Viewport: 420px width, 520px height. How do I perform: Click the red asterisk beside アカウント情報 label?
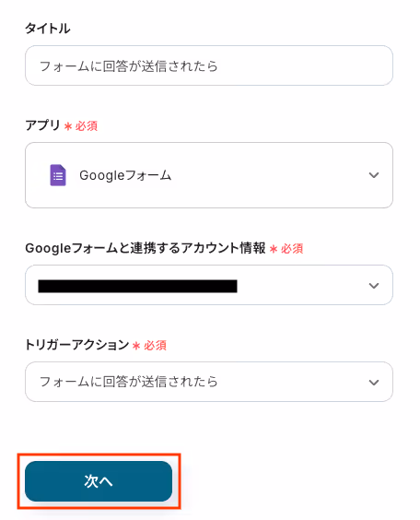pos(274,249)
